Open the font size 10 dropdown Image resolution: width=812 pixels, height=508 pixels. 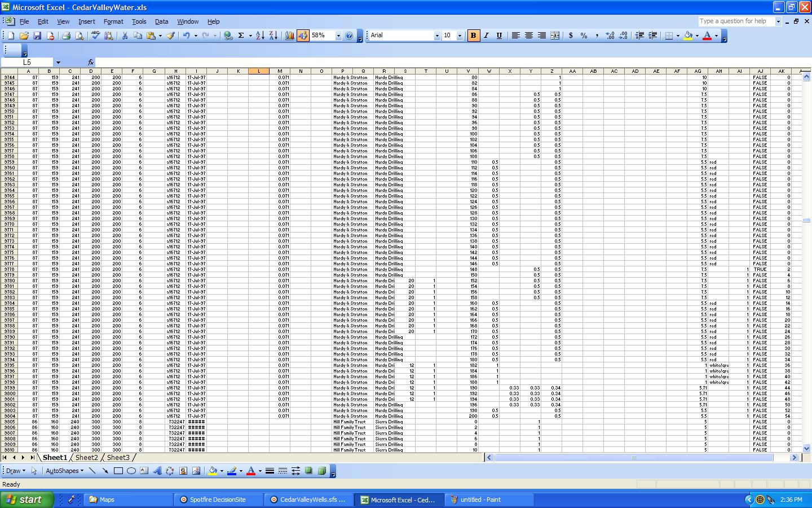tap(460, 36)
